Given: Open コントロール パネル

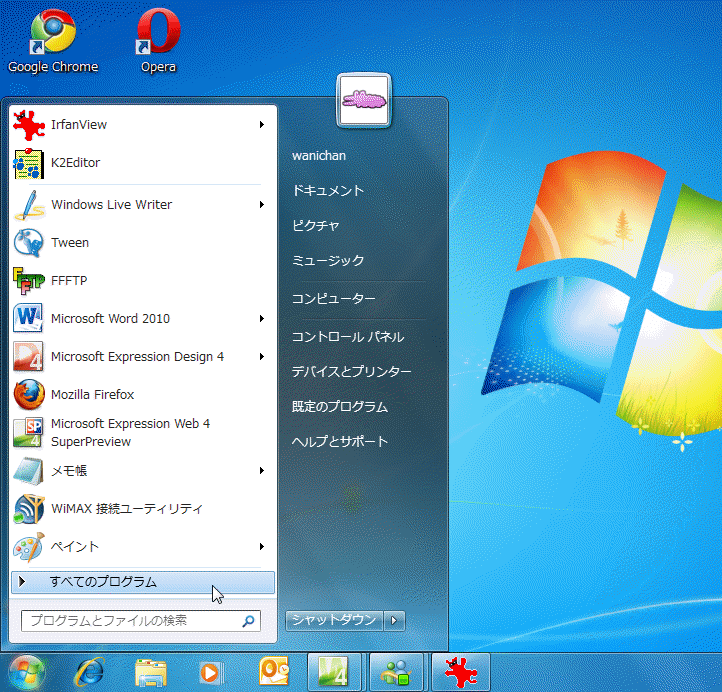Looking at the screenshot, I should (x=348, y=337).
